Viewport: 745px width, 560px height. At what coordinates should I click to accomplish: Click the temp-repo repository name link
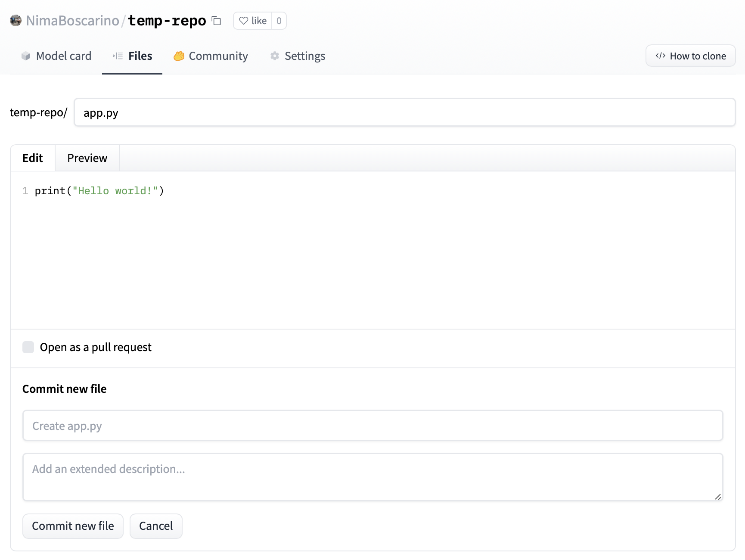[167, 21]
